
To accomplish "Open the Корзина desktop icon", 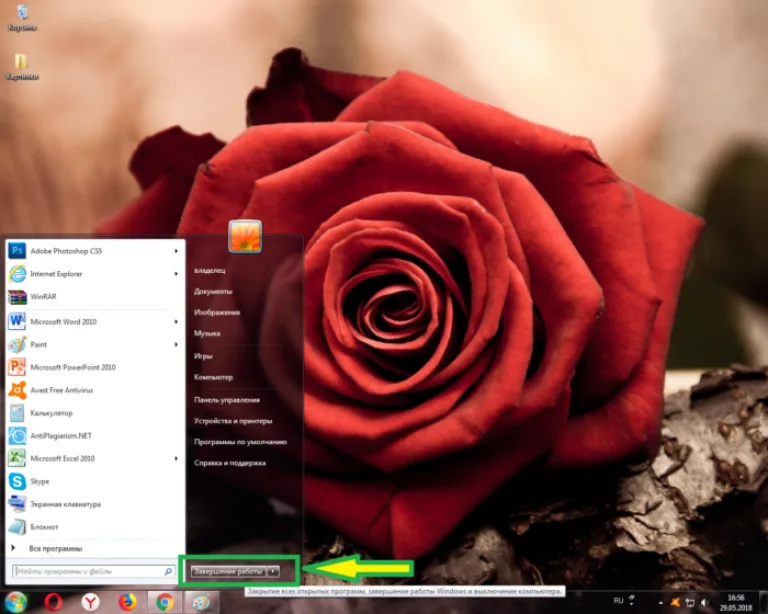I will click(x=22, y=18).
